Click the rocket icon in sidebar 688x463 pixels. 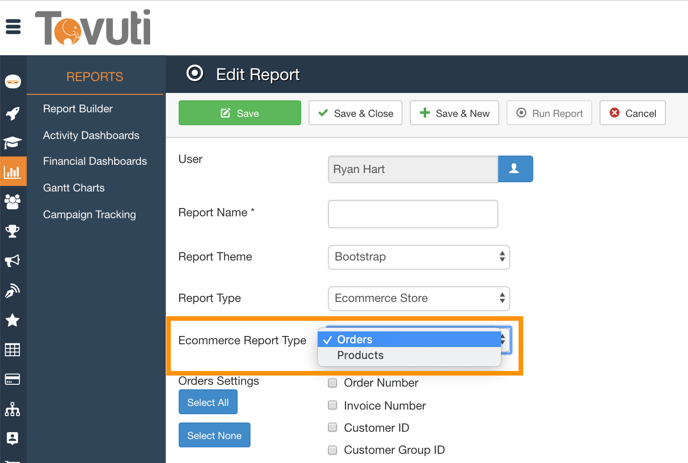coord(13,113)
